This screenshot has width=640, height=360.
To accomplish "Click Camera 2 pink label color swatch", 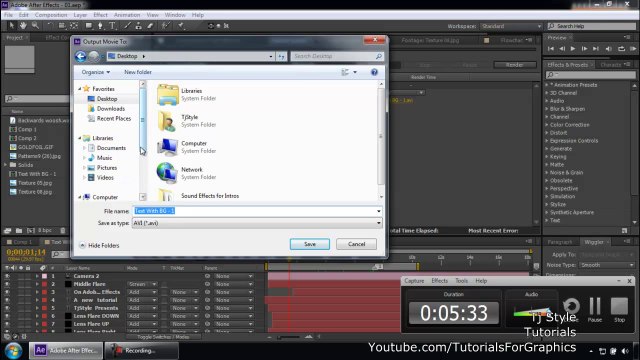I will coord(44,276).
